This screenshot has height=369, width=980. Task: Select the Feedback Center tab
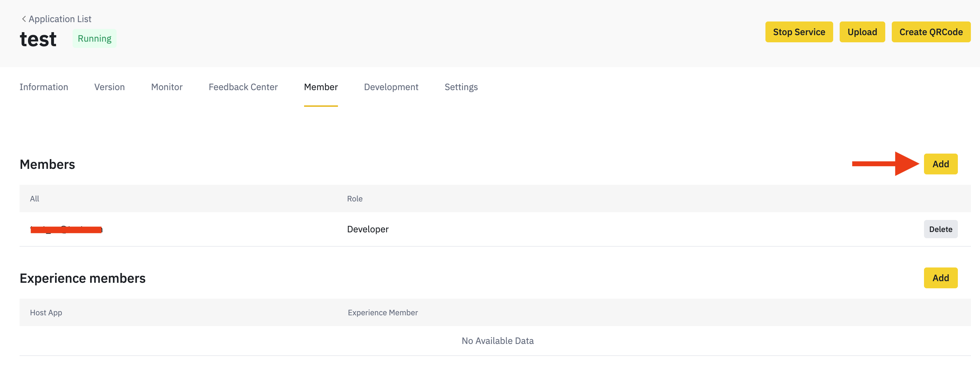[x=243, y=87]
